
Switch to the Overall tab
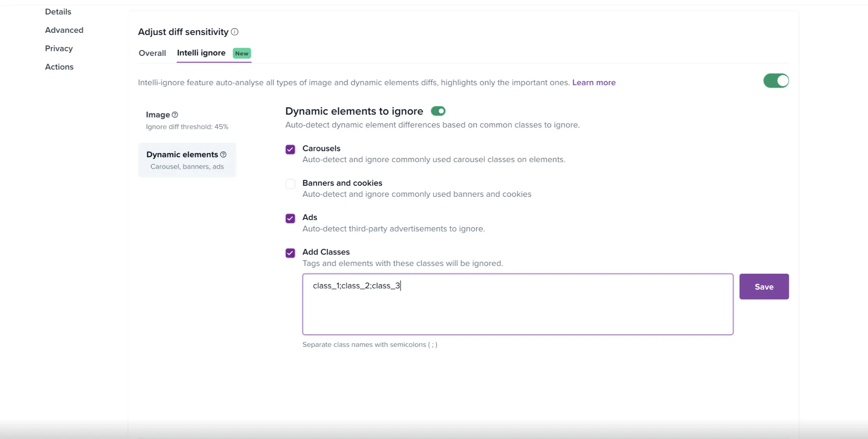pos(152,53)
